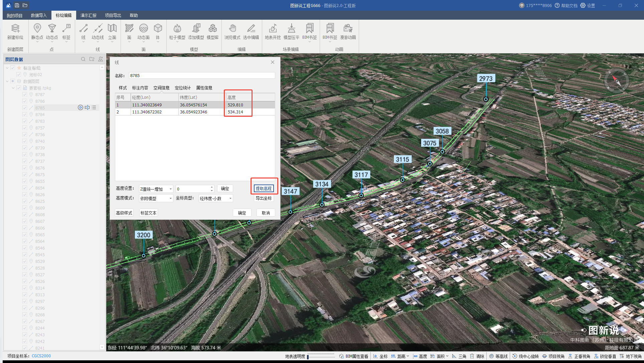The width and height of the screenshot is (644, 363).
Task: Toggle checkbox for 标注标绘 layer
Action: coord(13,68)
